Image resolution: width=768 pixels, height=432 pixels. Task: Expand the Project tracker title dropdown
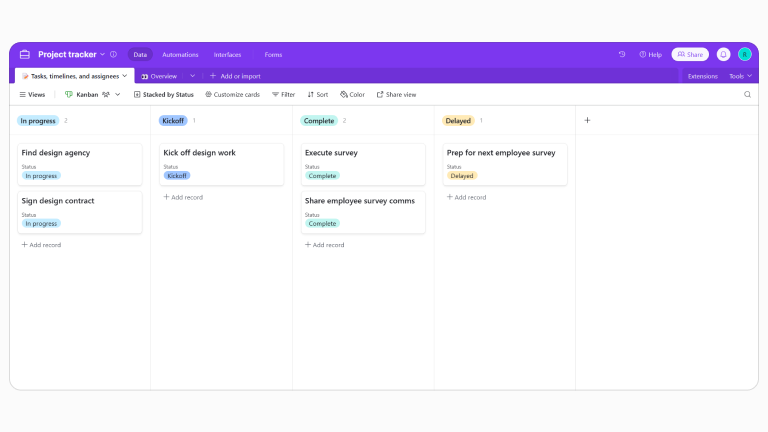coord(102,54)
